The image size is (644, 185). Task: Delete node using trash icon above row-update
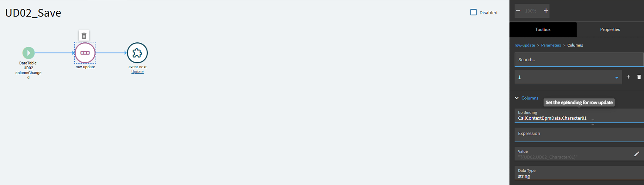(x=84, y=36)
